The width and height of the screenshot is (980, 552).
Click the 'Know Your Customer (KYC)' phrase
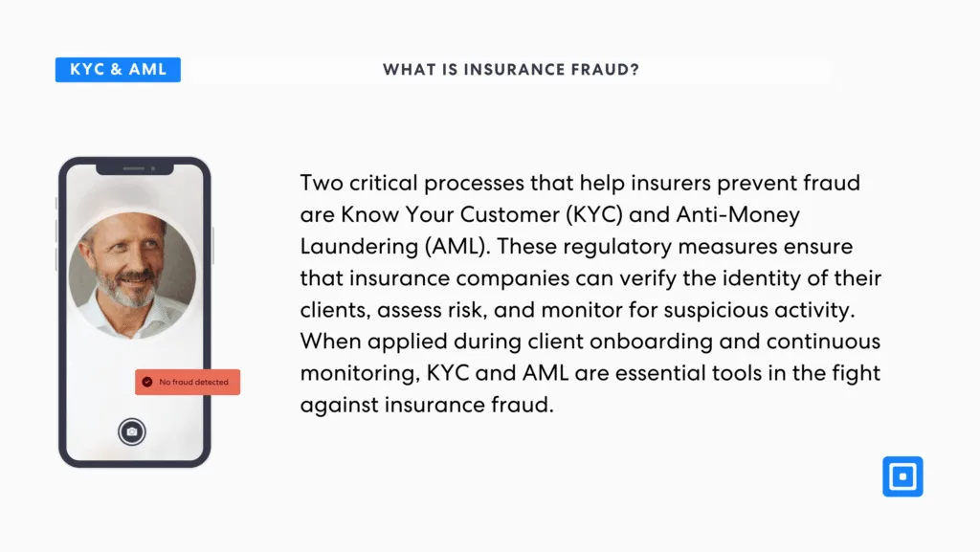point(482,215)
